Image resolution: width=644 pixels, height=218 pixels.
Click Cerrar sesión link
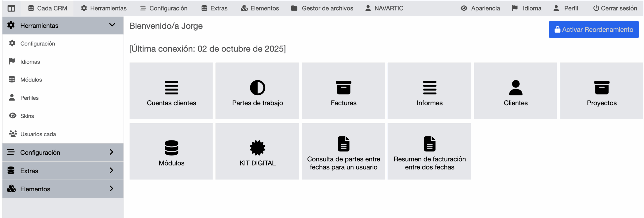pos(615,8)
